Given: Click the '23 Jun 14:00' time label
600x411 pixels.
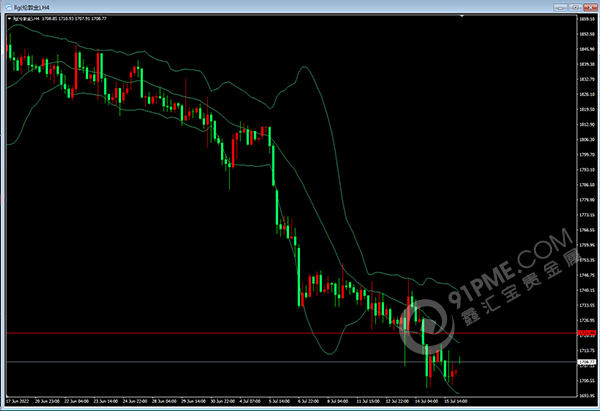Looking at the screenshot, I should pyautogui.click(x=106, y=401).
